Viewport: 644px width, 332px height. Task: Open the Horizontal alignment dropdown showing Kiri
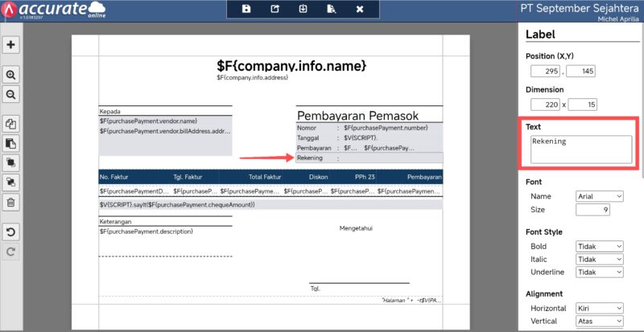[x=600, y=309]
